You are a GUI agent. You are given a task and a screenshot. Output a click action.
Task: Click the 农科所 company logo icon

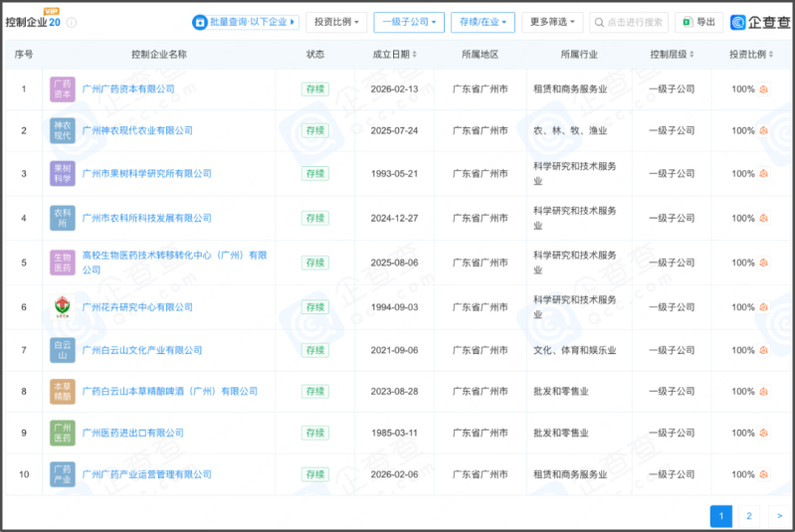[63, 219]
